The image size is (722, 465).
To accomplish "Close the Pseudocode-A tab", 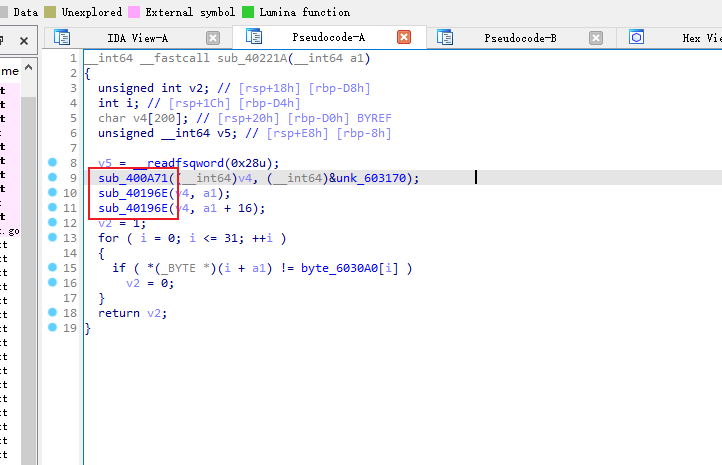I will pos(404,37).
